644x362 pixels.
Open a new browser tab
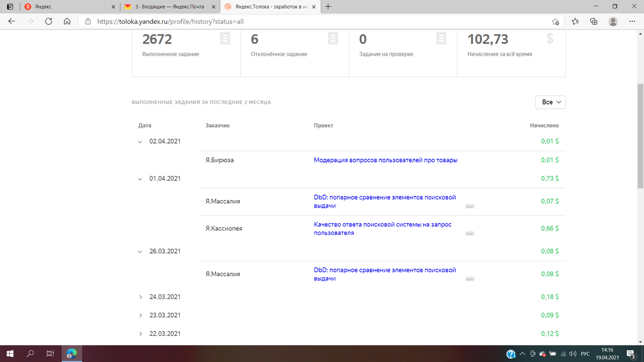click(328, 7)
